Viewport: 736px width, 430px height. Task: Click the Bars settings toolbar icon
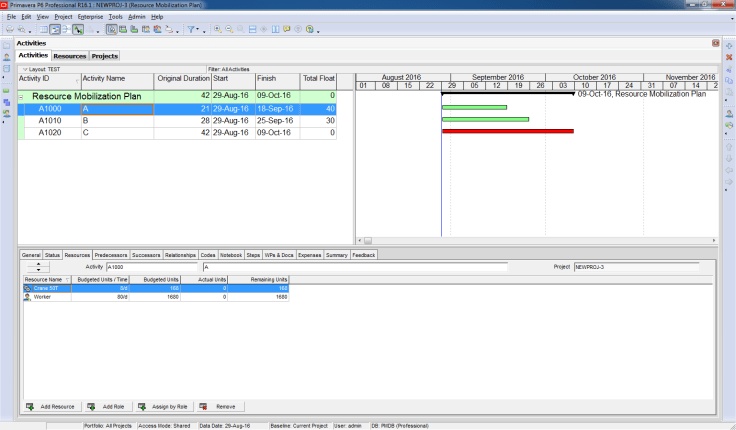253,29
